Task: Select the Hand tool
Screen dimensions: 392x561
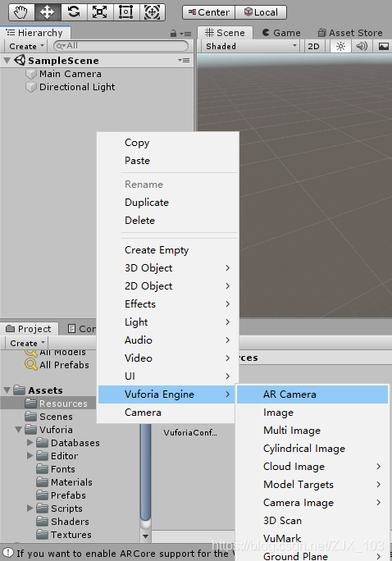Action: [21, 12]
